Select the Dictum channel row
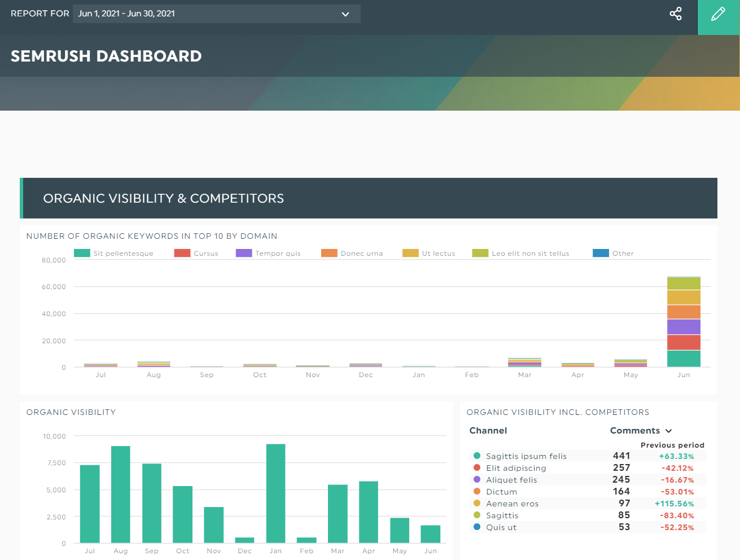The height and width of the screenshot is (560, 740). (x=501, y=492)
